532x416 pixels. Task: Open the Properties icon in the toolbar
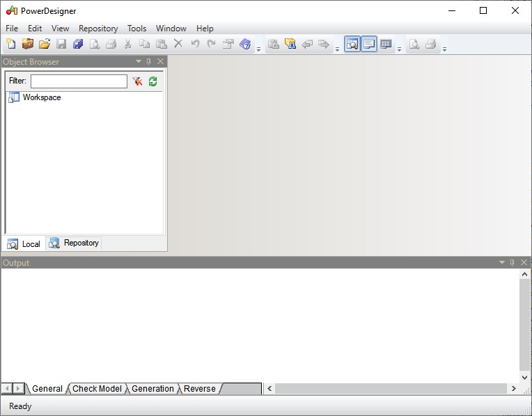[228, 44]
